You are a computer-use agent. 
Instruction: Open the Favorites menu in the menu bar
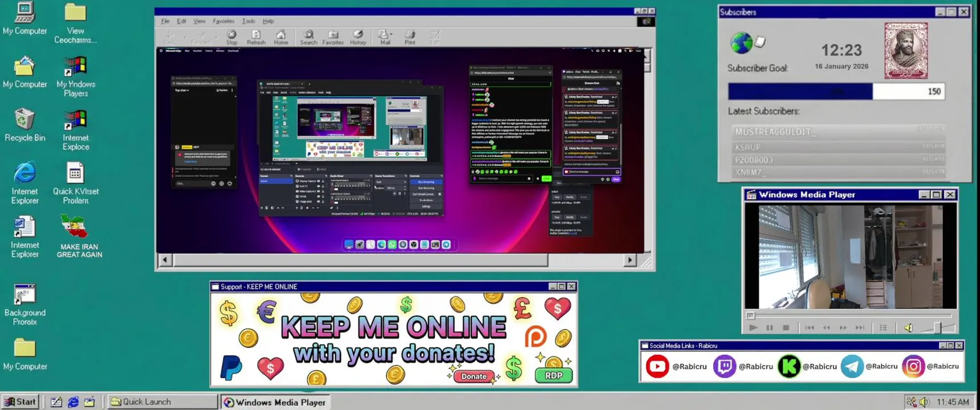coord(223,21)
